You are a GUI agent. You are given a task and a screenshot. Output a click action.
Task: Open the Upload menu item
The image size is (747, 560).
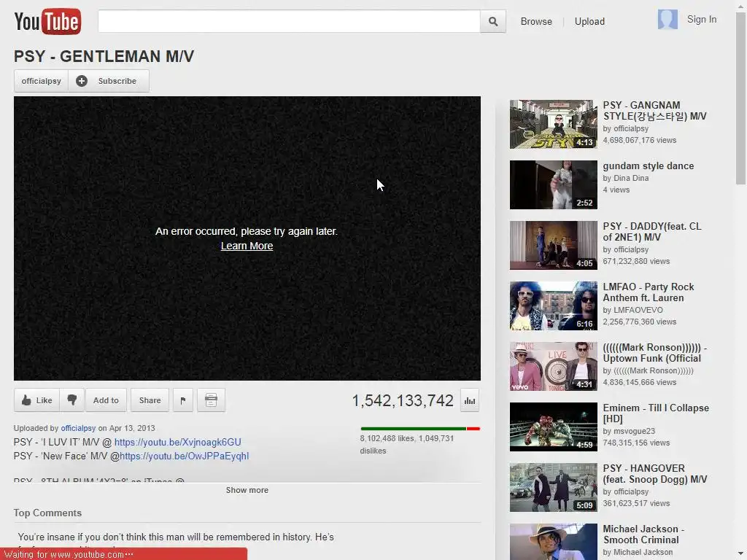tap(589, 21)
